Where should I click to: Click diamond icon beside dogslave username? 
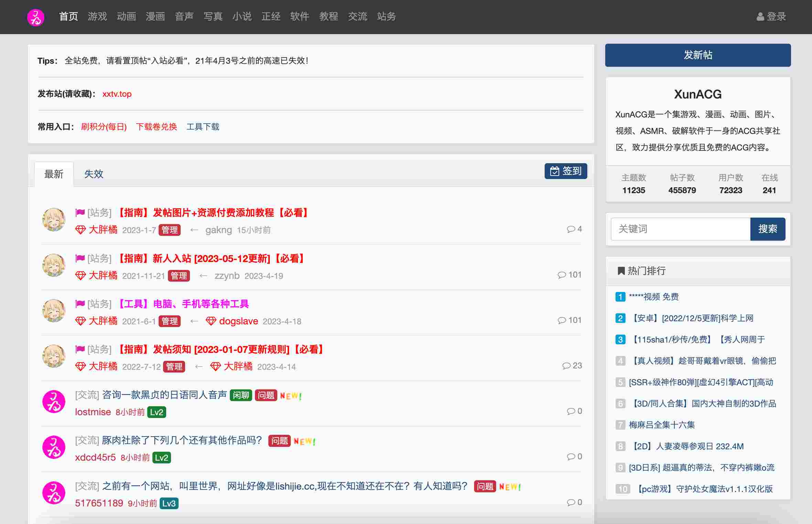click(x=211, y=321)
